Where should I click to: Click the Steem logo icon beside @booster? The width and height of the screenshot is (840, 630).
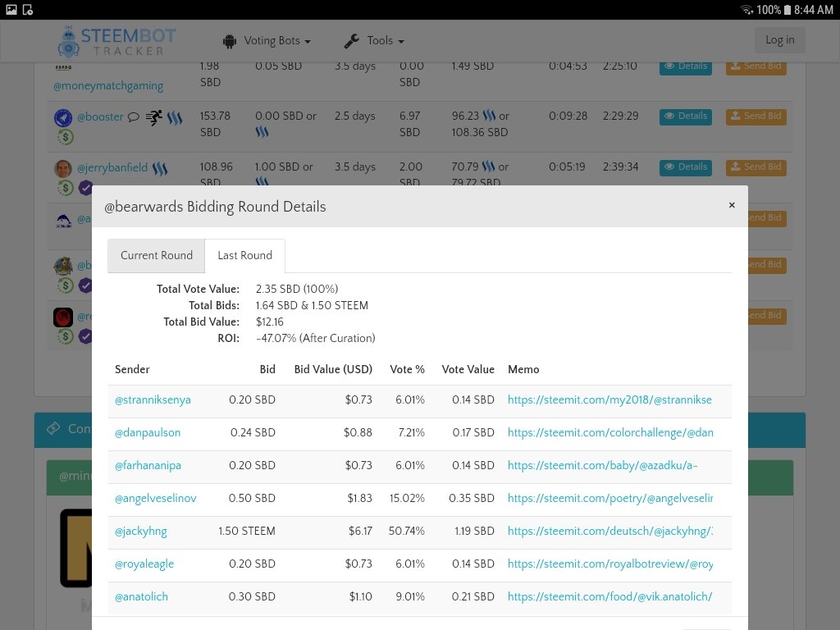[175, 118]
